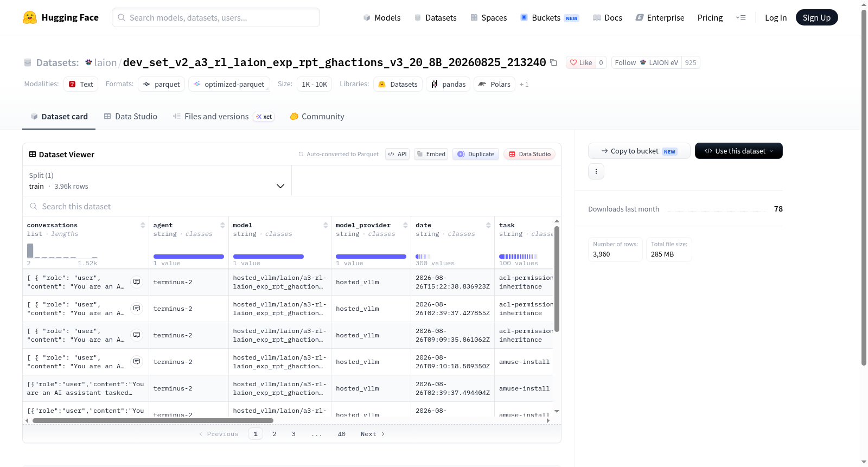Go to page 3 of the table

click(293, 434)
